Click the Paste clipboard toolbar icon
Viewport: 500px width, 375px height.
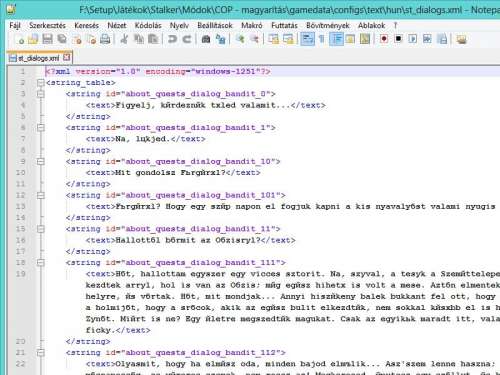[153, 39]
